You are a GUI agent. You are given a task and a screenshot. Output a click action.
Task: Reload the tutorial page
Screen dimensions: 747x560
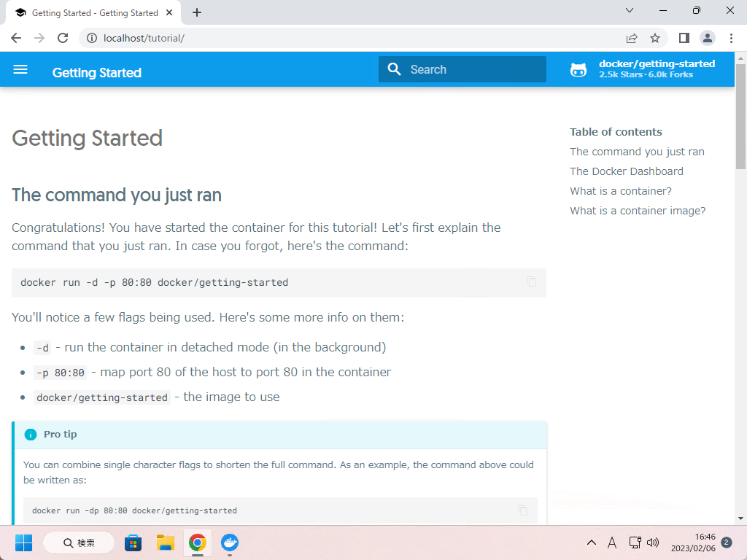click(x=63, y=38)
